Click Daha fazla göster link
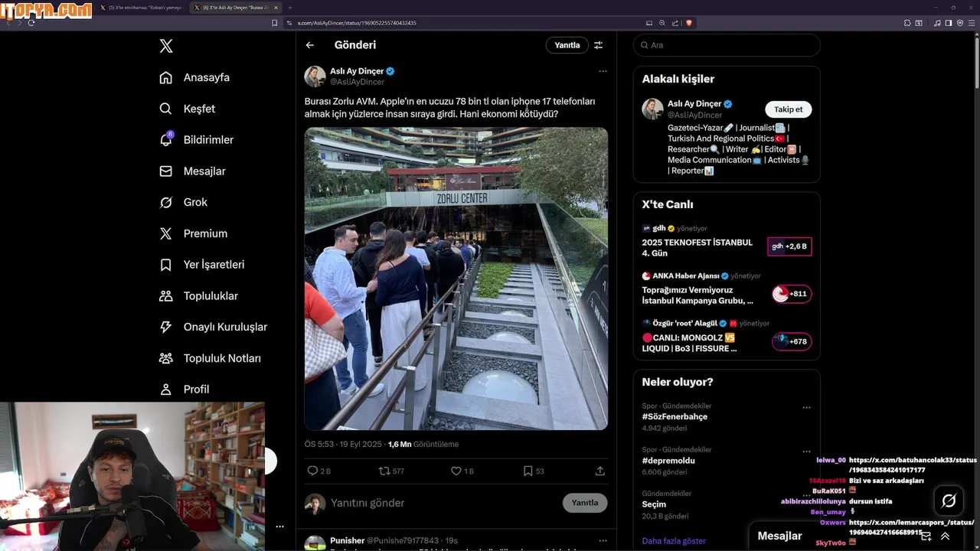The height and width of the screenshot is (551, 980). click(674, 541)
